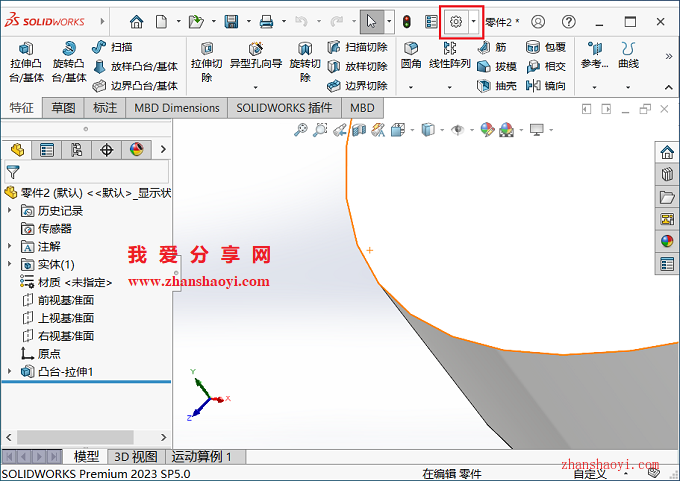Choose the 相交 intersect tool
This screenshot has width=680, height=481.
(546, 66)
